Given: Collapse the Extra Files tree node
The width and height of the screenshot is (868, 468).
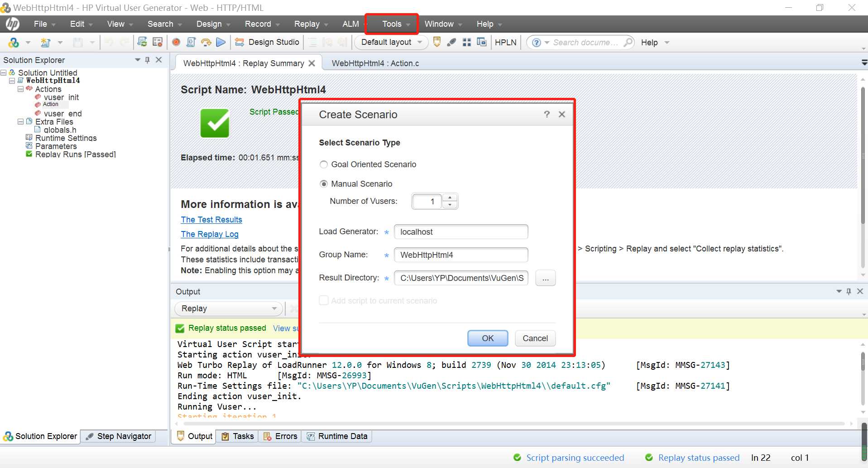Looking at the screenshot, I should pos(20,121).
